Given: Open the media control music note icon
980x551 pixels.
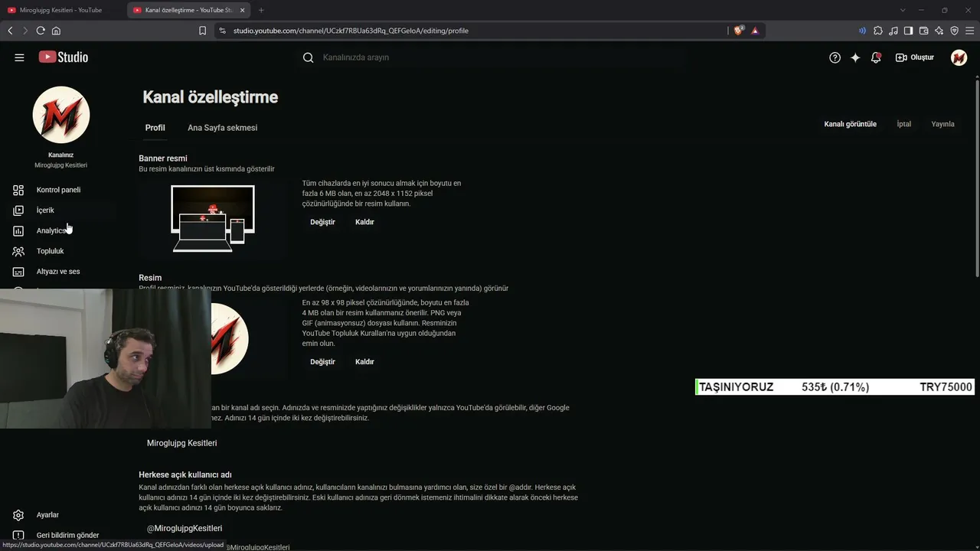Looking at the screenshot, I should [x=893, y=31].
